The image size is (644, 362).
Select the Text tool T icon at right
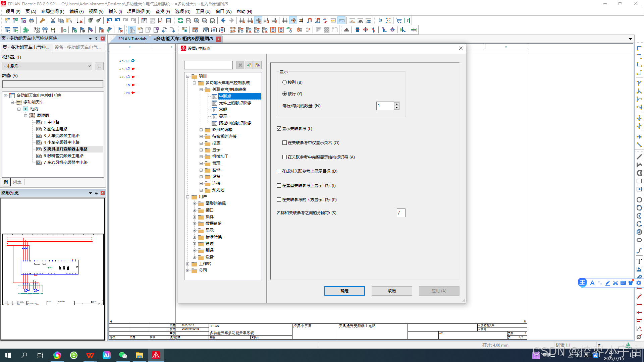pyautogui.click(x=639, y=261)
